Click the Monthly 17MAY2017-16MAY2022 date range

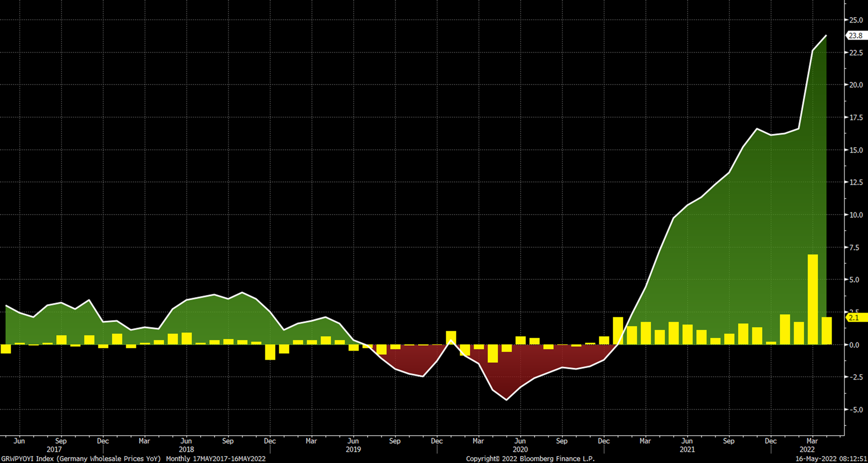tap(216, 459)
